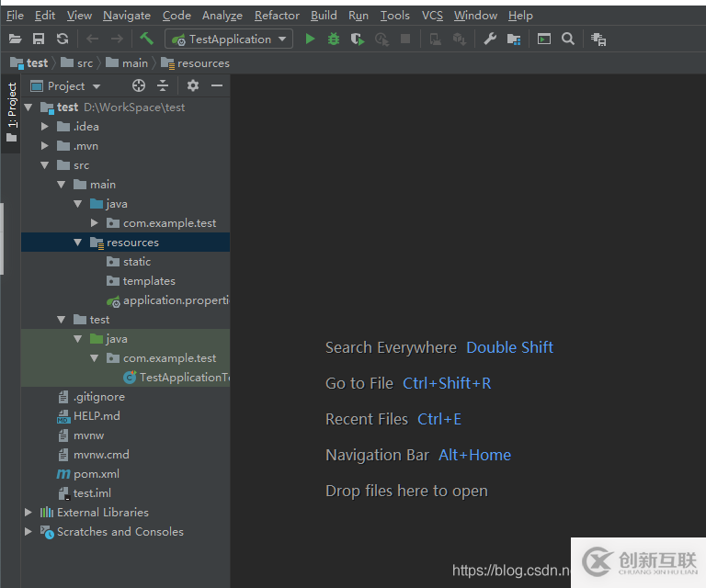706x588 pixels.
Task: Click the Save All disk icon
Action: 39,39
